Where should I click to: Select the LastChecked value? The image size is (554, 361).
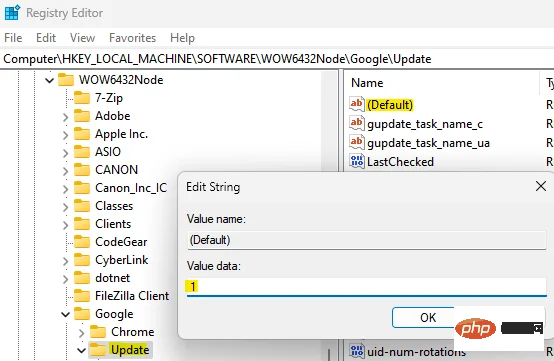tap(400, 162)
